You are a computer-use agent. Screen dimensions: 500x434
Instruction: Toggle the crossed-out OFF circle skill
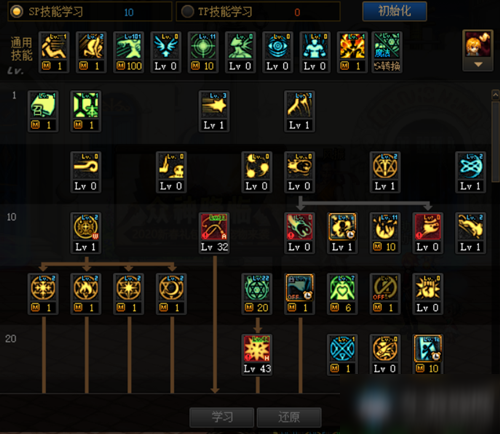coord(385,294)
